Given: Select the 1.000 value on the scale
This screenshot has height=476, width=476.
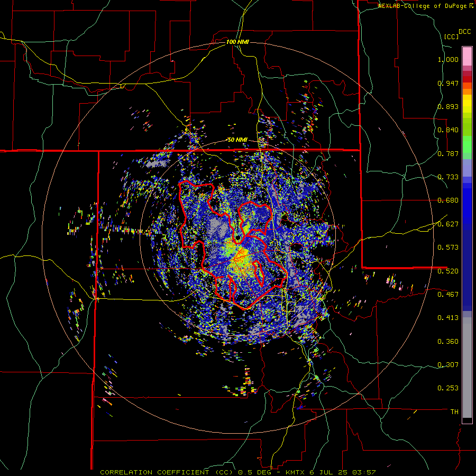Looking at the screenshot, I should point(448,59).
